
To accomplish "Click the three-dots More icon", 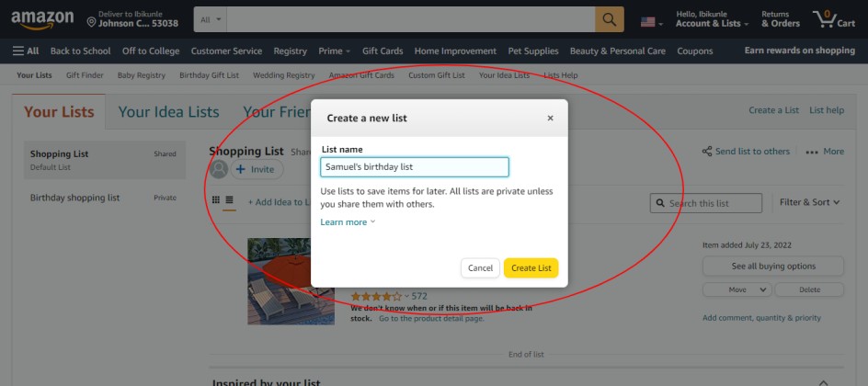I will click(812, 152).
